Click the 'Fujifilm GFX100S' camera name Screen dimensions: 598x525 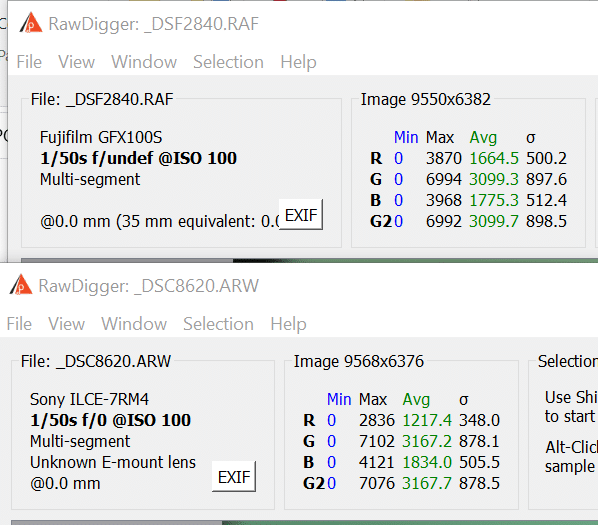click(x=101, y=137)
